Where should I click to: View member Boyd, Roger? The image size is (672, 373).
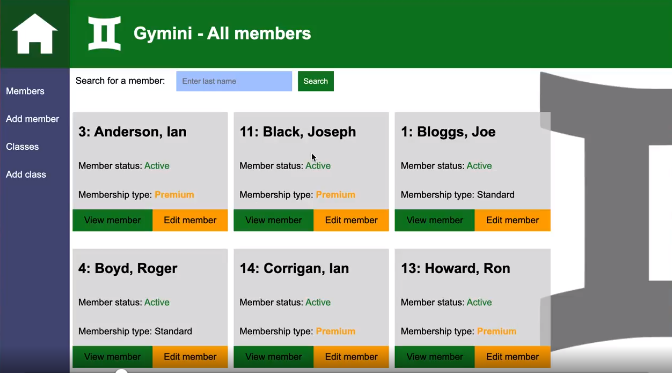click(113, 357)
